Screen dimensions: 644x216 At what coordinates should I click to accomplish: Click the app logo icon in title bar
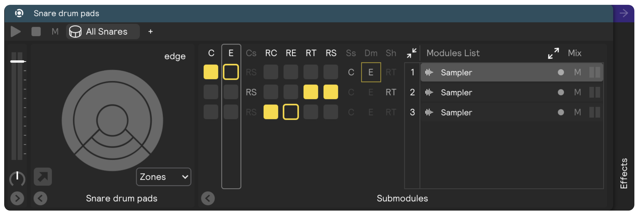(x=19, y=13)
